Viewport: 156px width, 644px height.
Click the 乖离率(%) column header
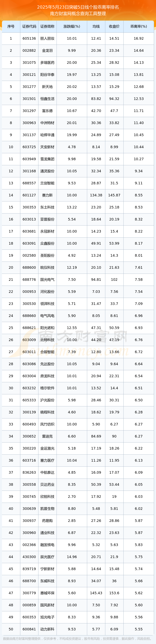139,26
